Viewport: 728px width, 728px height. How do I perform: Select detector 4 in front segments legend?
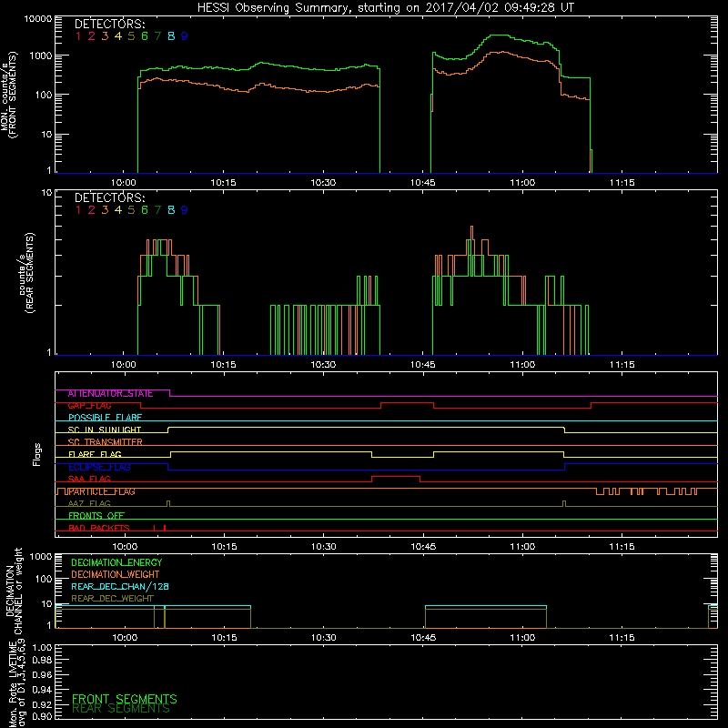tap(118, 35)
